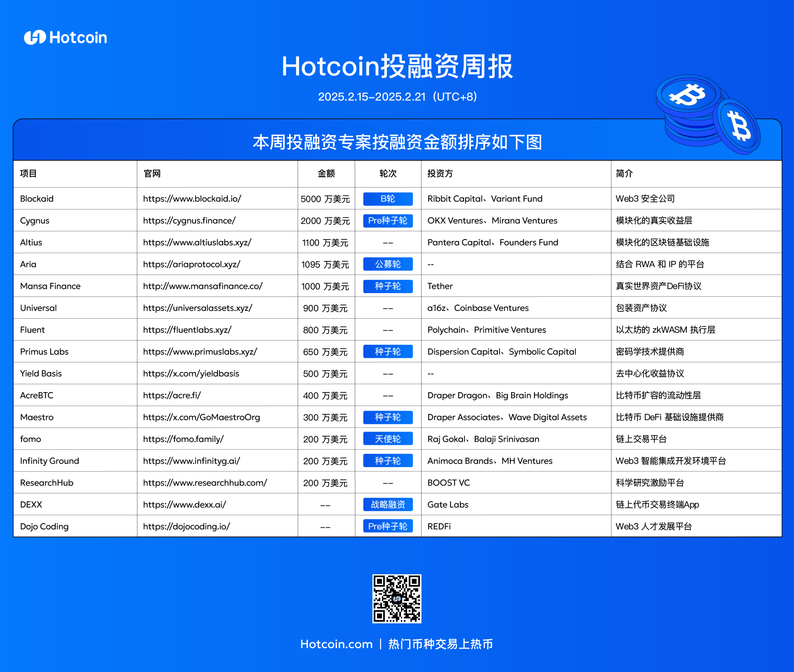
Task: Click the 种子轮 badge in Primus Labs row
Action: click(388, 352)
